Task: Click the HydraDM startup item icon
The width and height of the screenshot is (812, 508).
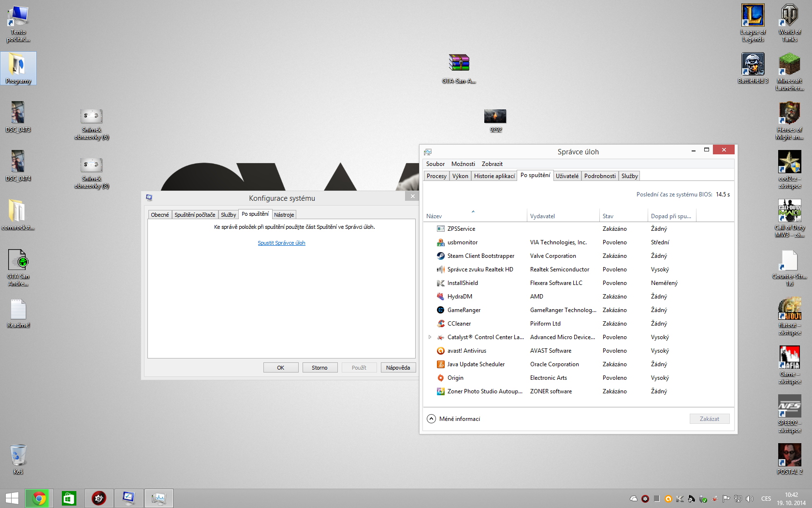Action: [440, 297]
